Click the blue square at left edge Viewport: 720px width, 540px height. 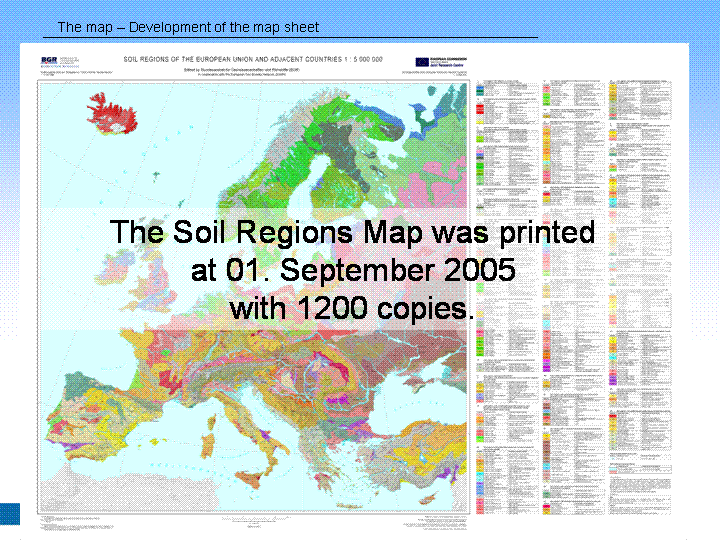(9, 514)
